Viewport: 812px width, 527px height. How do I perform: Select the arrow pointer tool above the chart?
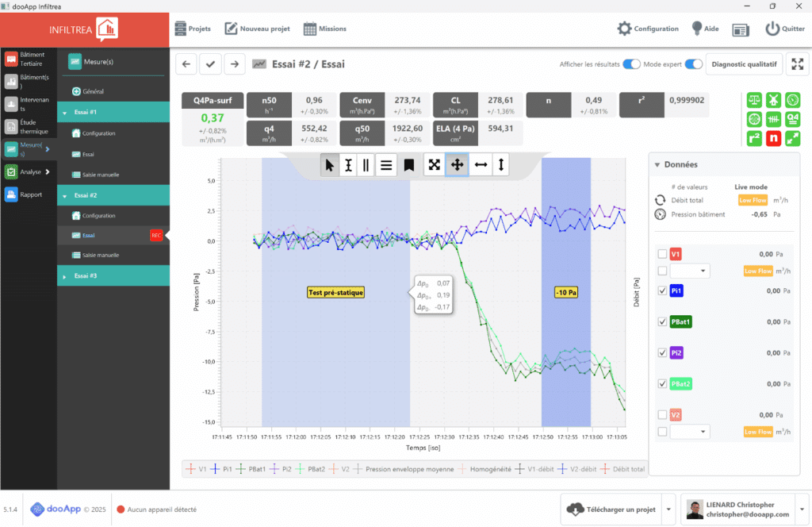330,165
